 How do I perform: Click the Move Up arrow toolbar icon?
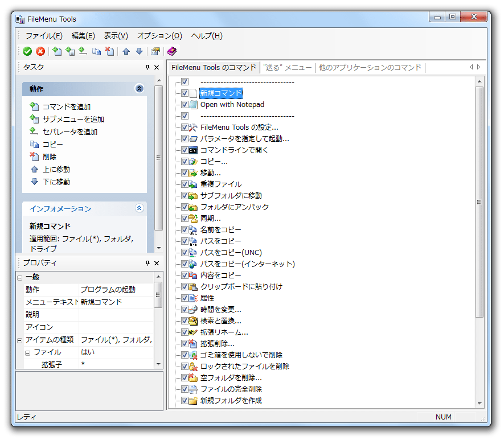coord(126,51)
